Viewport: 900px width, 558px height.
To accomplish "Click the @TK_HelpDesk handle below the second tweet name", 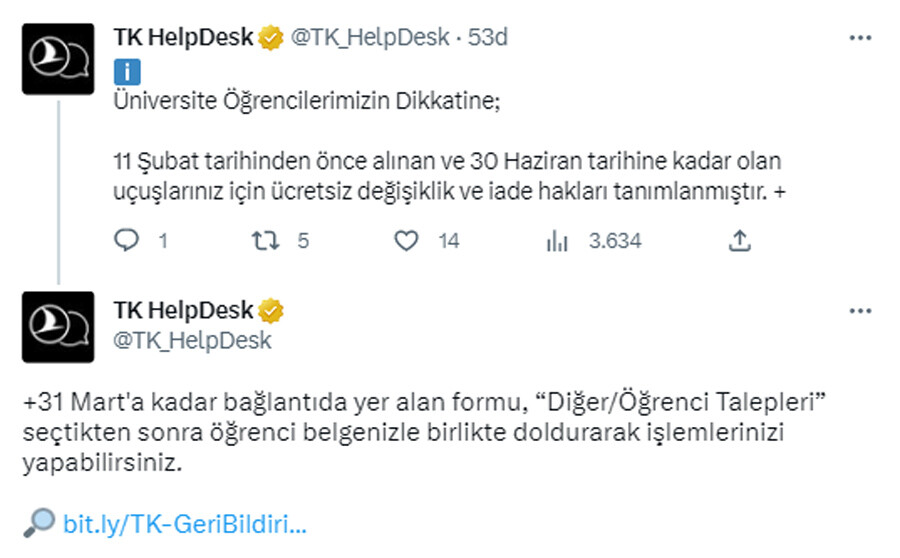I will click(192, 340).
